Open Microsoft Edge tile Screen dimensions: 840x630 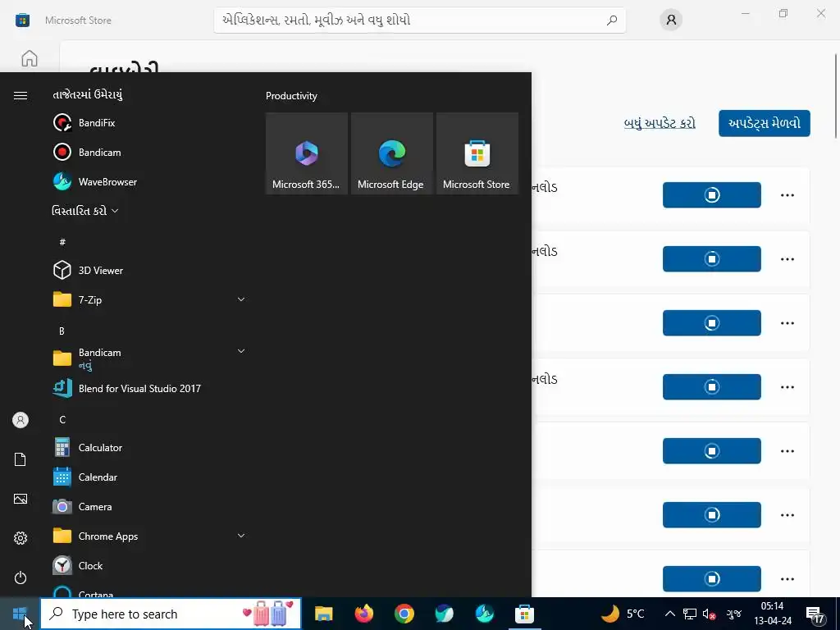(x=391, y=153)
